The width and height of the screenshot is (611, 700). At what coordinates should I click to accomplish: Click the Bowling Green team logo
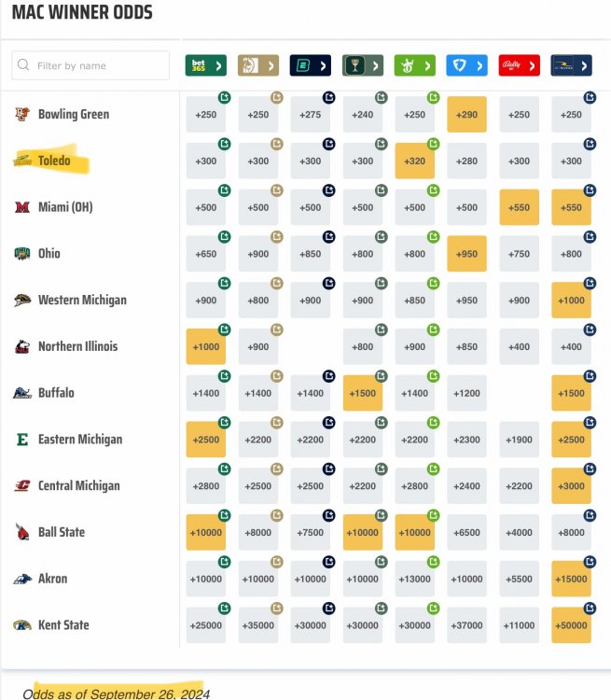[x=21, y=115]
